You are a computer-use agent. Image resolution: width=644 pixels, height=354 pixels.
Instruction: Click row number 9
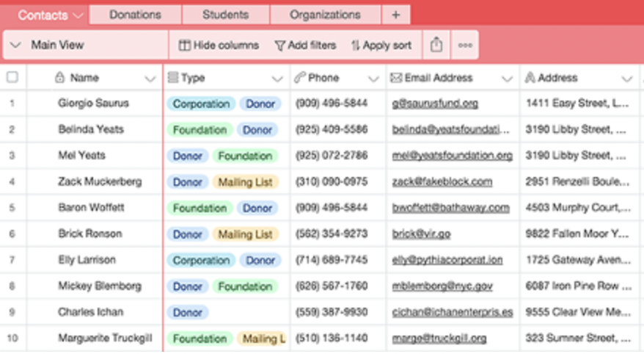(12, 312)
